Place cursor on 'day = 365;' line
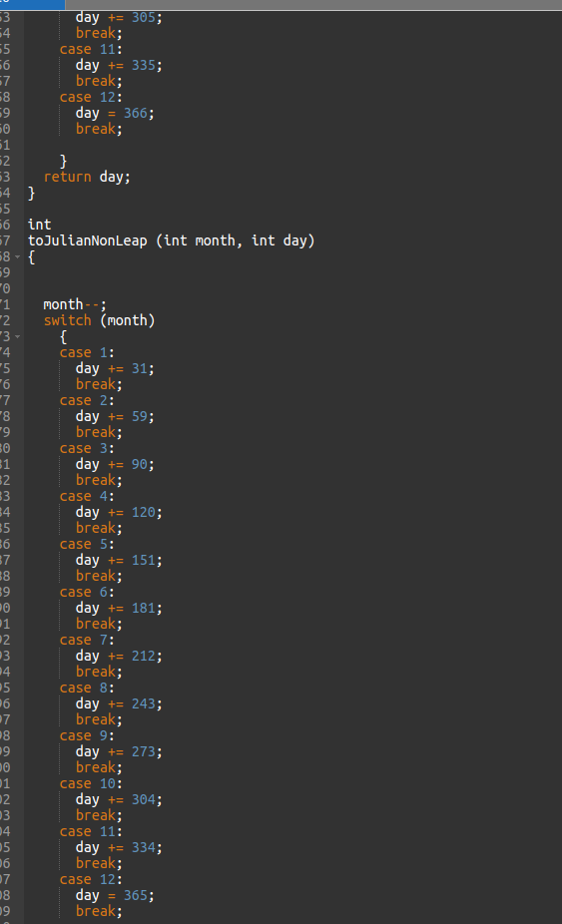Viewport: 562px width, 924px height. pos(115,895)
